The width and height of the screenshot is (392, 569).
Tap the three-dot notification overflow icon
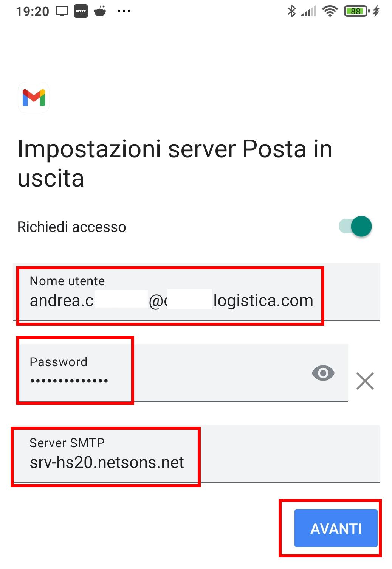pyautogui.click(x=124, y=11)
